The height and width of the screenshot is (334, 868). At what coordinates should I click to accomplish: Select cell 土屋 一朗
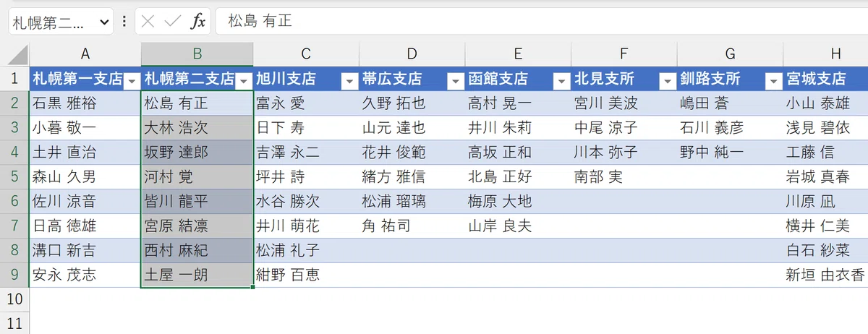coord(197,275)
